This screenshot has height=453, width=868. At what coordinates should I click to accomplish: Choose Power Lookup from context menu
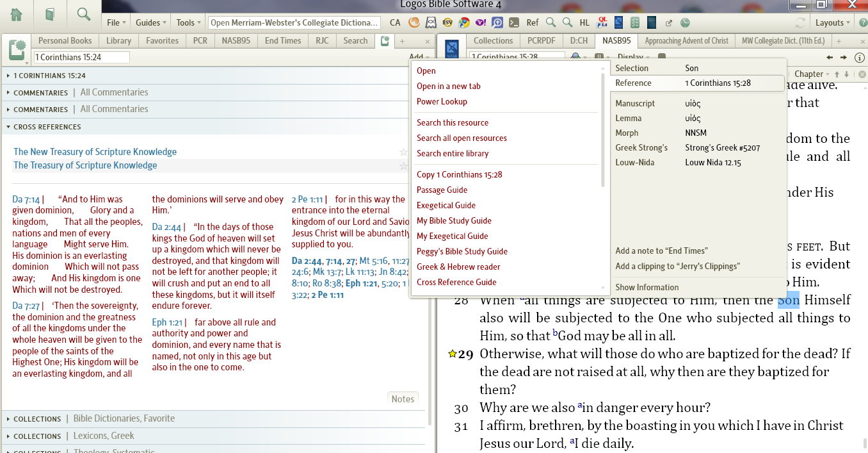442,101
